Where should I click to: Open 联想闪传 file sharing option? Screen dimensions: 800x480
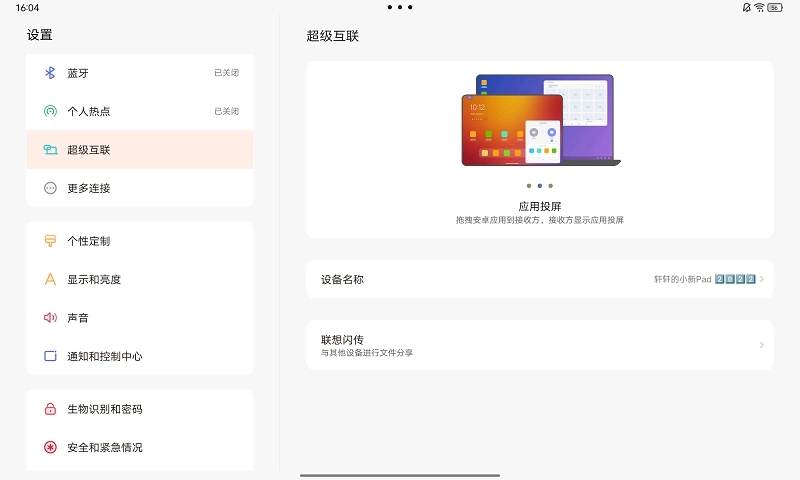500,345
